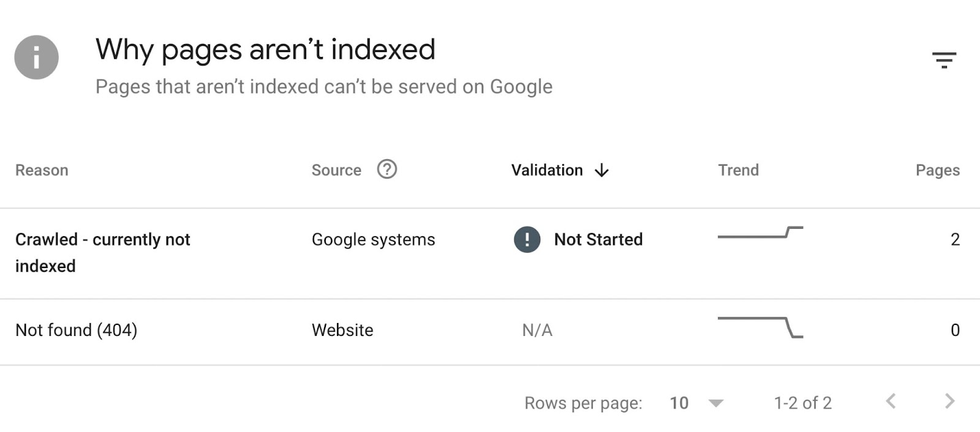Open the filter icon at top right
The width and height of the screenshot is (980, 432).
[x=946, y=59]
